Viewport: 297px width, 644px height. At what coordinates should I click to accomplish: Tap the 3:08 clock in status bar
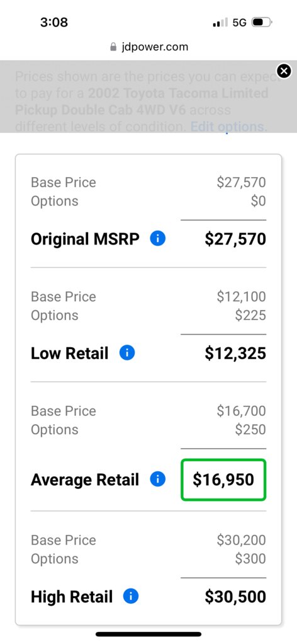[54, 22]
